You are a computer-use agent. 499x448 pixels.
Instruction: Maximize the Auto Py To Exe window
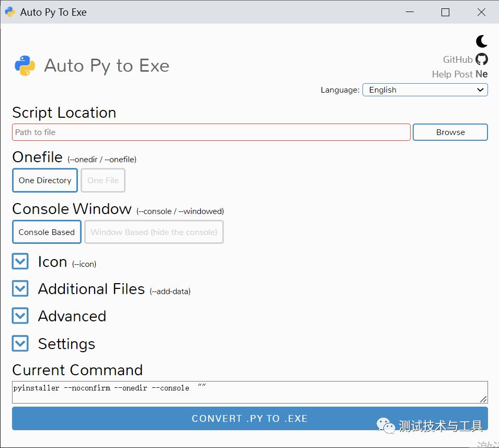pos(445,12)
